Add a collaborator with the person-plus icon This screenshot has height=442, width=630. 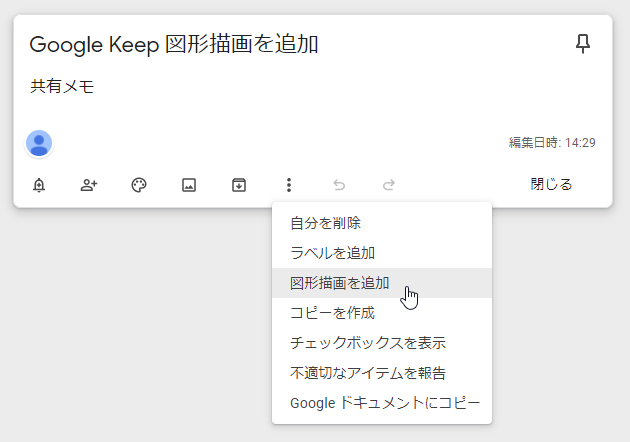(x=89, y=185)
